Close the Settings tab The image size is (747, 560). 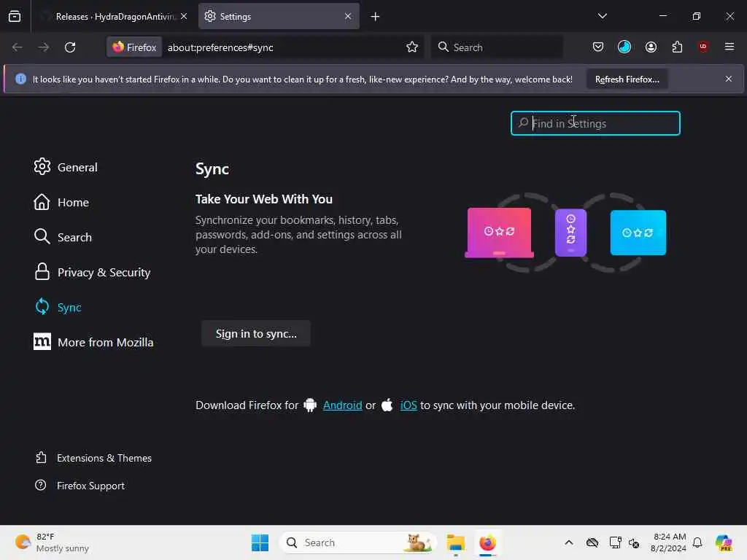click(348, 16)
